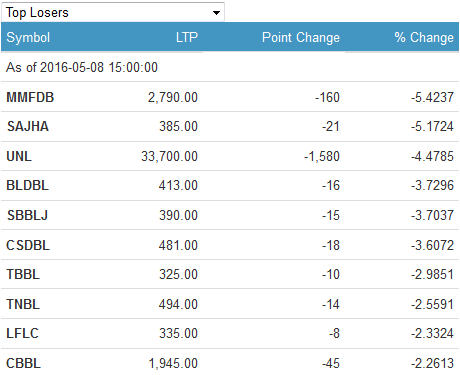The height and width of the screenshot is (375, 460).
Task: Click the dropdown arrow beside Top Losers
Action: (216, 13)
